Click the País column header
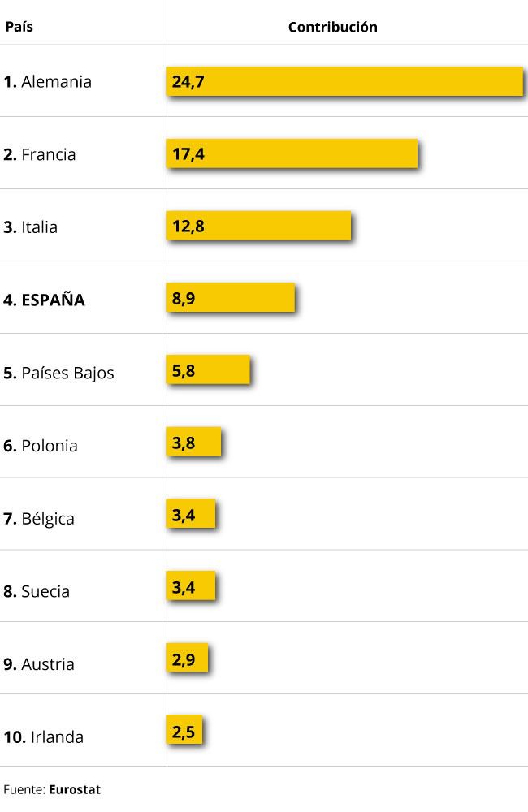Image resolution: width=528 pixels, height=812 pixels. tap(19, 27)
